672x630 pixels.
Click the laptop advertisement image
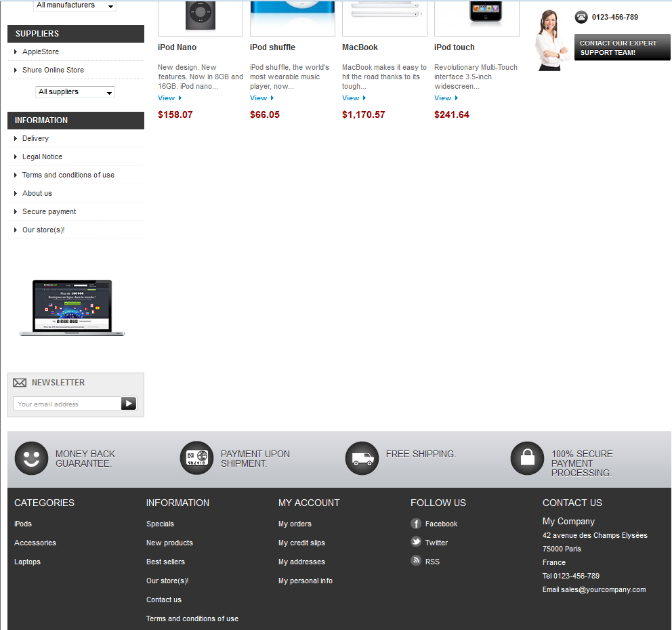coord(72,308)
